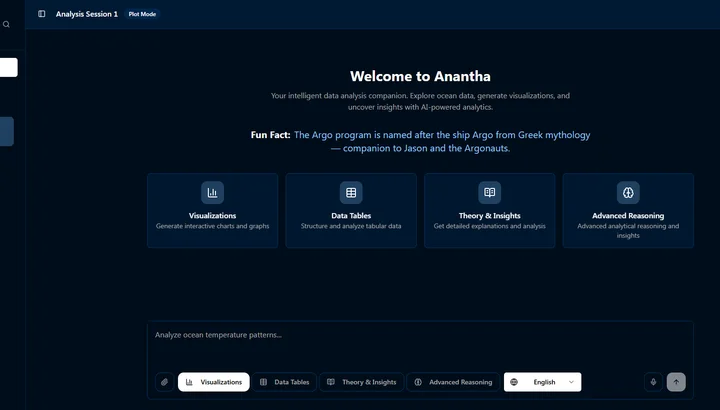Click the white button in the left sidebar
This screenshot has width=720, height=410.
coord(9,67)
